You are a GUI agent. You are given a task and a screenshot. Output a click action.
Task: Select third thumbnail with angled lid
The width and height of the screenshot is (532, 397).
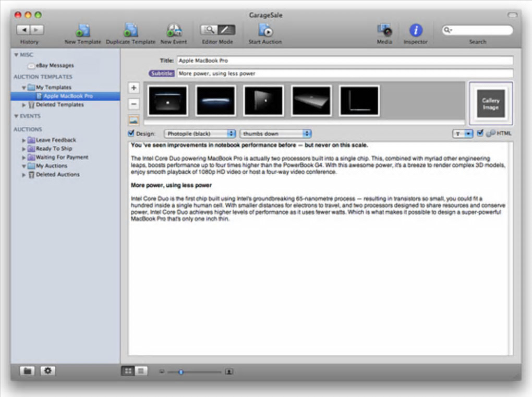[263, 101]
